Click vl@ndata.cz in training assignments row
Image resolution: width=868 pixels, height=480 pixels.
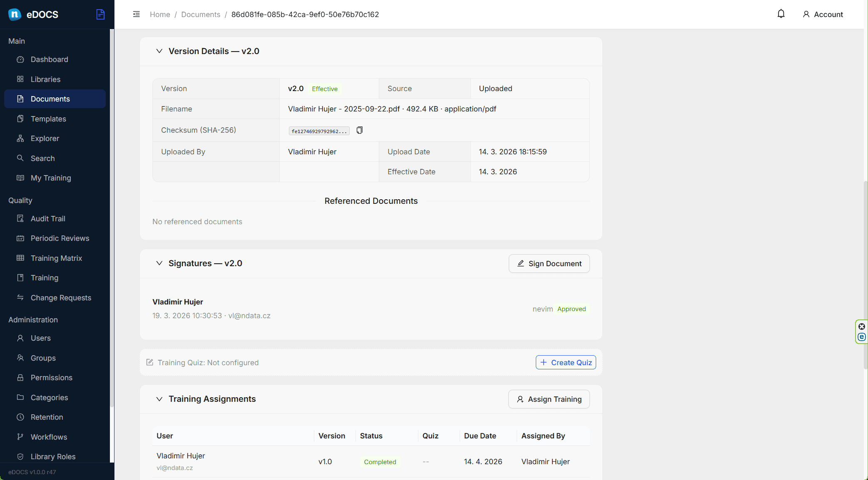174,468
